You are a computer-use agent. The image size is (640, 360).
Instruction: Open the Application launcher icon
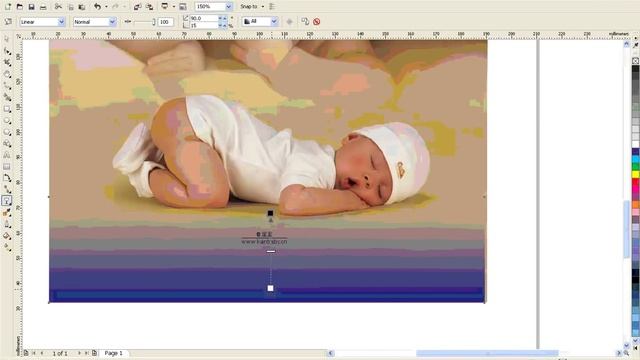(165, 7)
